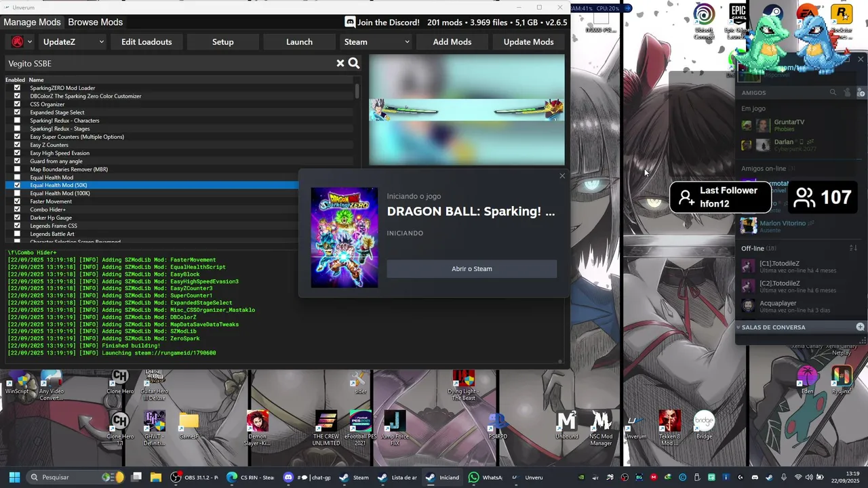Open Rockstar Games desktop shortcut

coord(841,22)
